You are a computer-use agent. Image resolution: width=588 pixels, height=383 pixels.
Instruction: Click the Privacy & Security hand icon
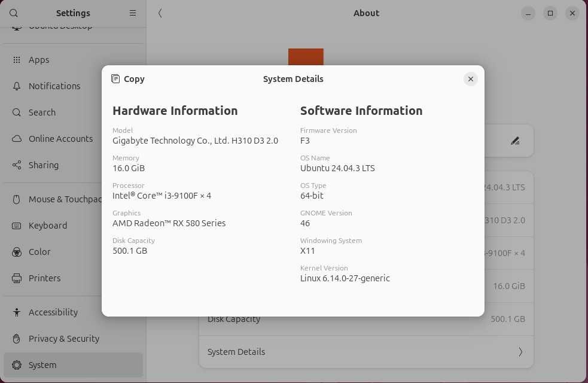(x=17, y=338)
